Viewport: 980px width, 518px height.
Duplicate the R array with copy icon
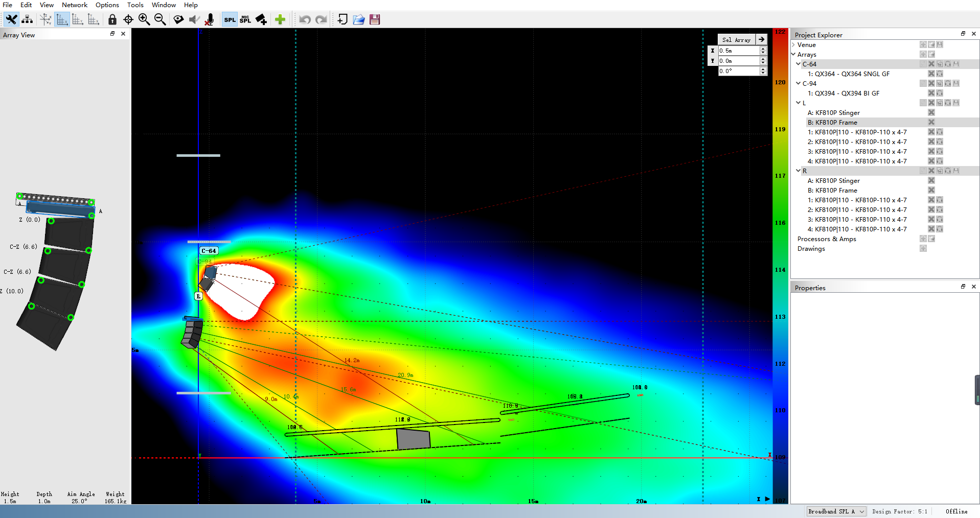940,171
